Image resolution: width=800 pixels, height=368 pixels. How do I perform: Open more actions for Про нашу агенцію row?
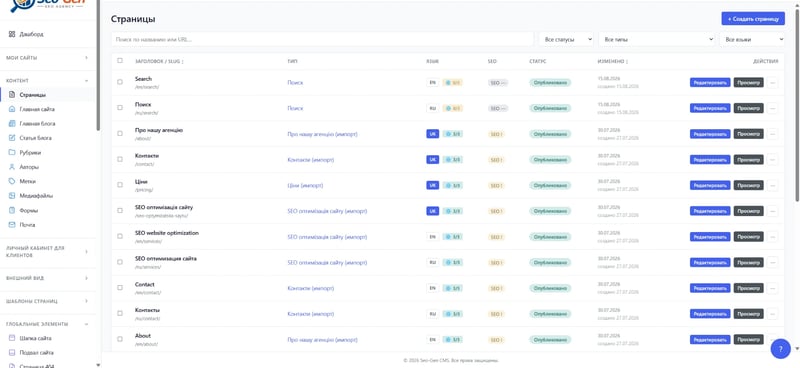point(772,134)
